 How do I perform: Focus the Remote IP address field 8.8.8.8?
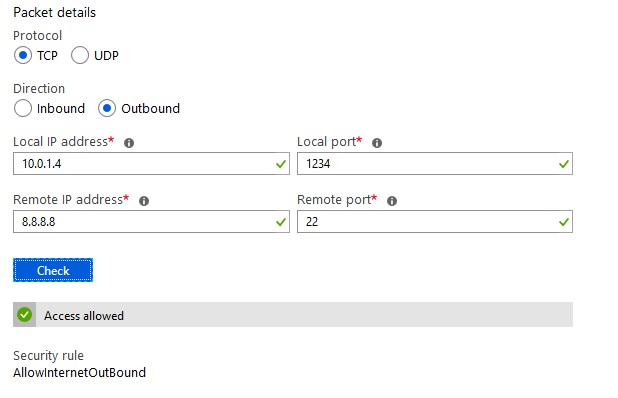151,221
